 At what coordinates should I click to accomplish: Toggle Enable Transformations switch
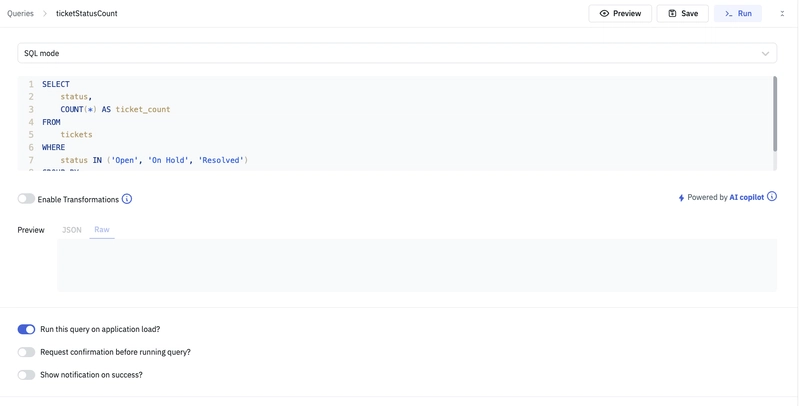(x=26, y=199)
